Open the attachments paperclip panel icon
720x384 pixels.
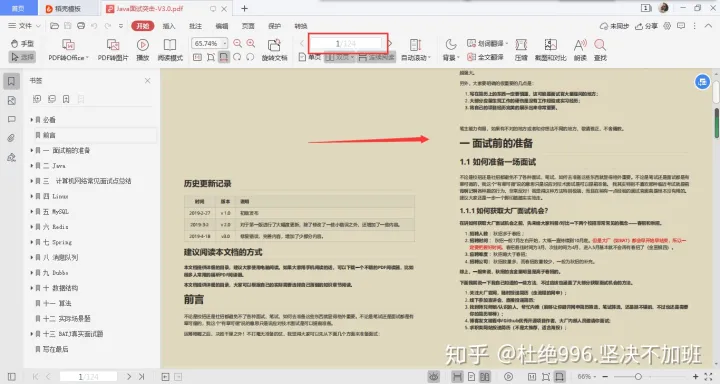coord(11,138)
